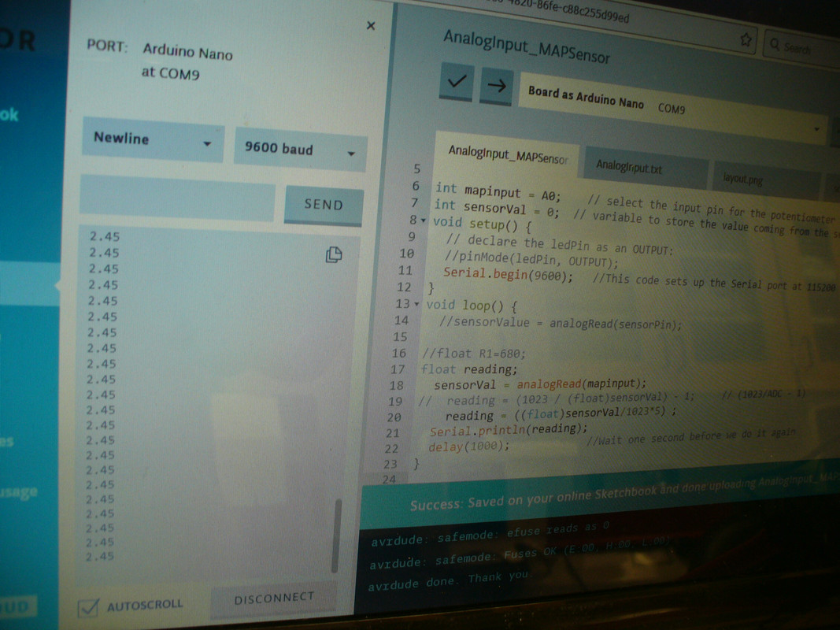Click the Serial.println(reading) line

point(509,430)
